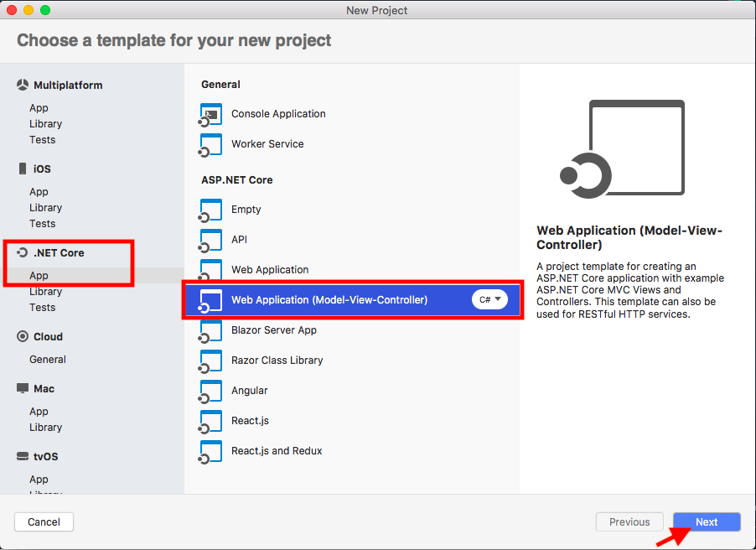Choose the API template label
The image size is (756, 550).
point(239,239)
